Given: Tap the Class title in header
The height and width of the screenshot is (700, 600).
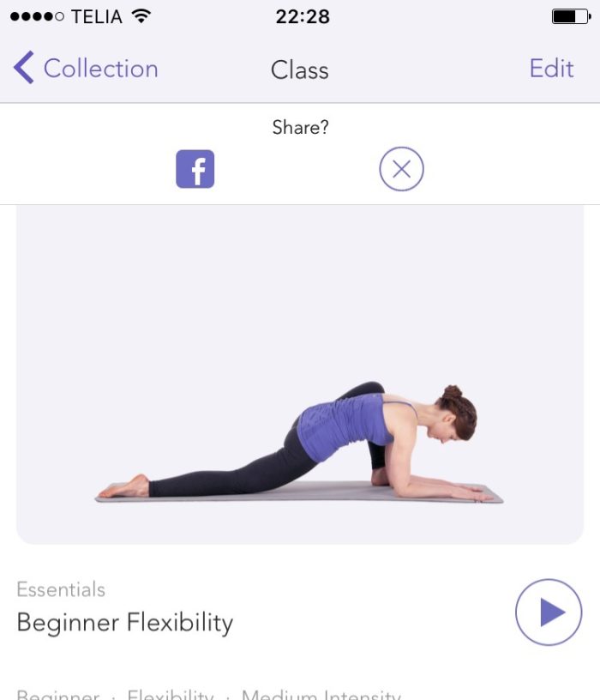Looking at the screenshot, I should pos(300,70).
